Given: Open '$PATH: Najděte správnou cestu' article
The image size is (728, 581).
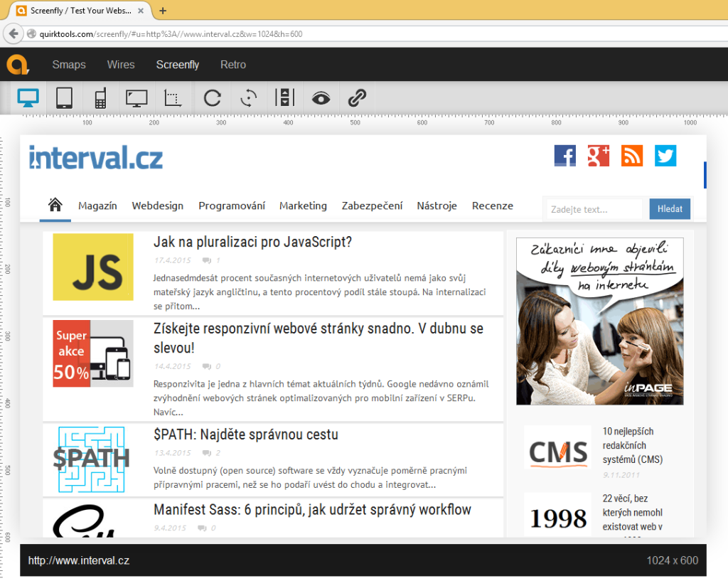Looking at the screenshot, I should 245,435.
